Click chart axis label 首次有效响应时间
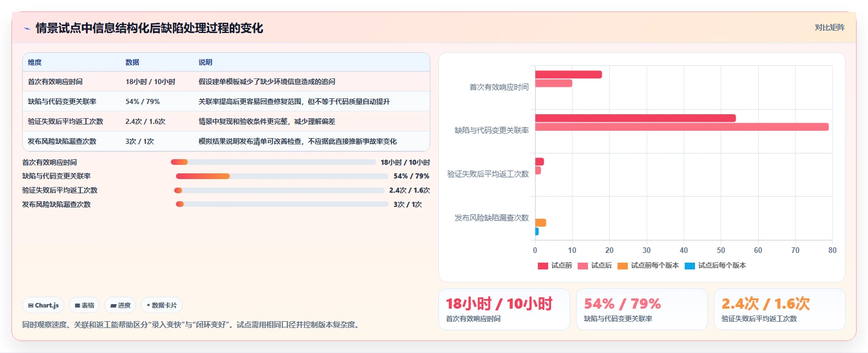The width and height of the screenshot is (868, 353). pyautogui.click(x=499, y=87)
